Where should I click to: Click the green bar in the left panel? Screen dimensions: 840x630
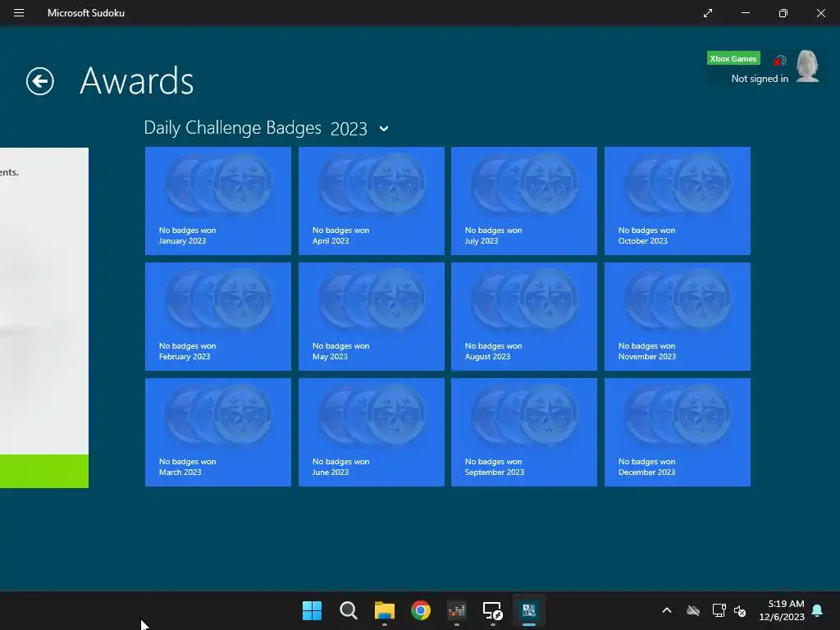pos(44,472)
